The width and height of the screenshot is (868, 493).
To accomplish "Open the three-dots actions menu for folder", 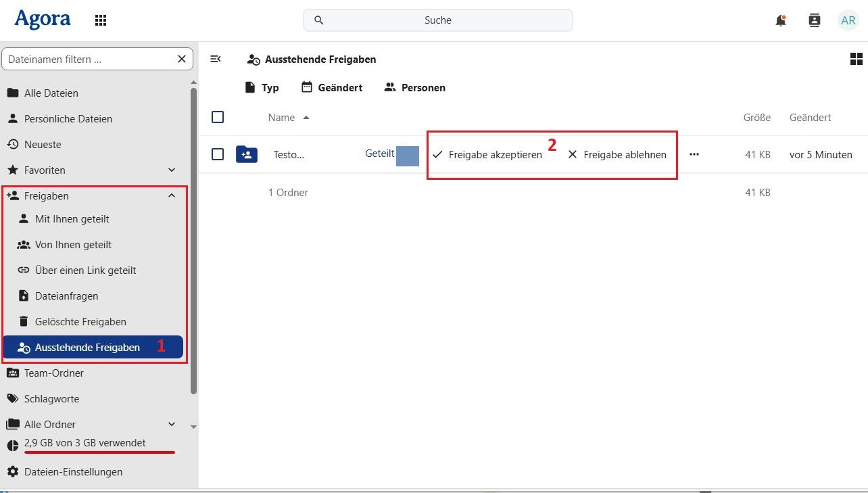I will click(x=694, y=154).
